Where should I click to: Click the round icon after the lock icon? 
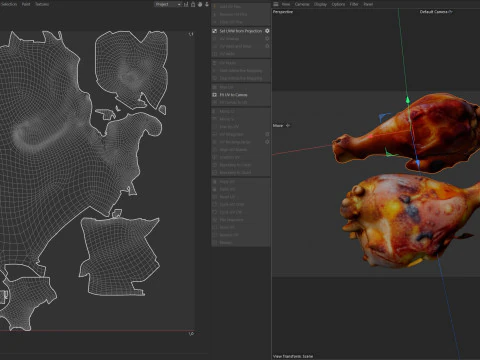pos(200,4)
